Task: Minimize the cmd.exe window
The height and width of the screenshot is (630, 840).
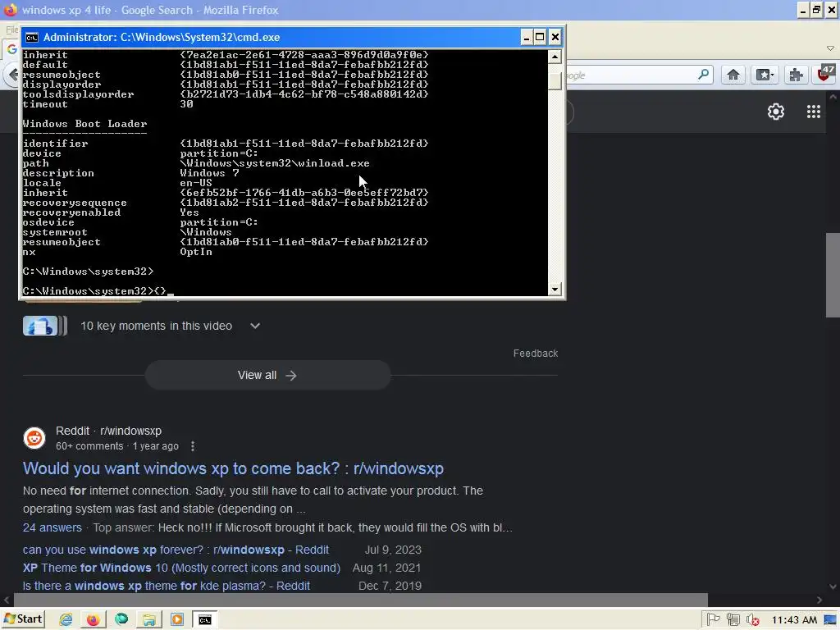Action: [526, 37]
